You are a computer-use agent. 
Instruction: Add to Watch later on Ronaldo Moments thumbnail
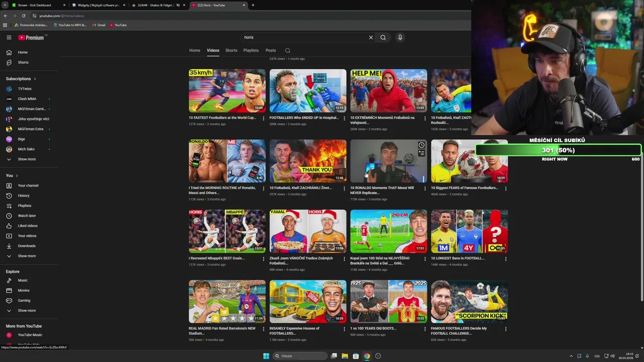(x=422, y=145)
